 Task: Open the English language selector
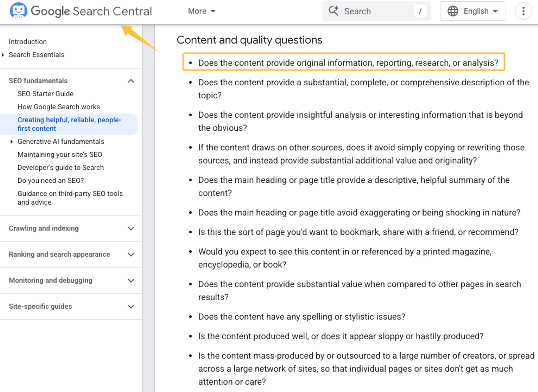473,11
